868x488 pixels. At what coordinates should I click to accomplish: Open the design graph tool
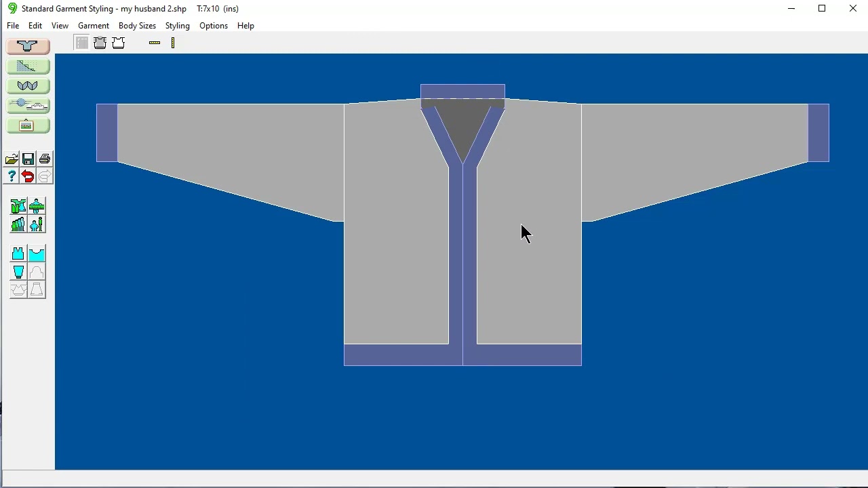tap(28, 66)
